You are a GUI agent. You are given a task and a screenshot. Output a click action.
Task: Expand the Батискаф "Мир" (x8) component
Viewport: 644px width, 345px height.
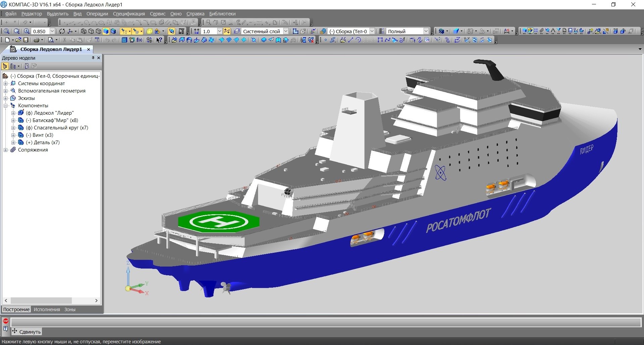[13, 120]
